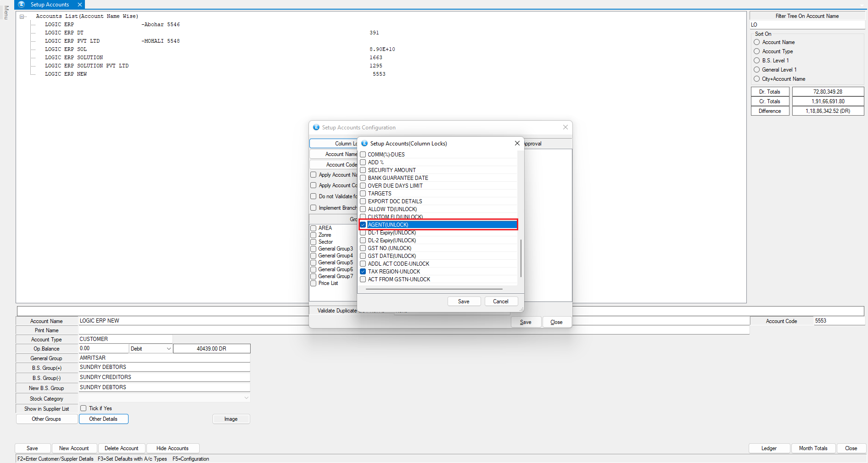Select Account Type sort radio button

point(757,51)
